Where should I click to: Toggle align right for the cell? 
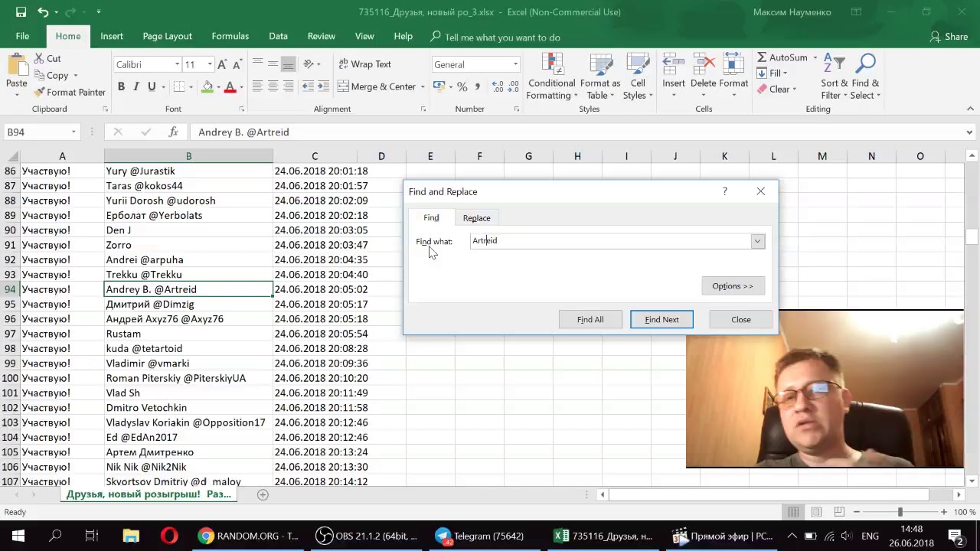[x=288, y=86]
